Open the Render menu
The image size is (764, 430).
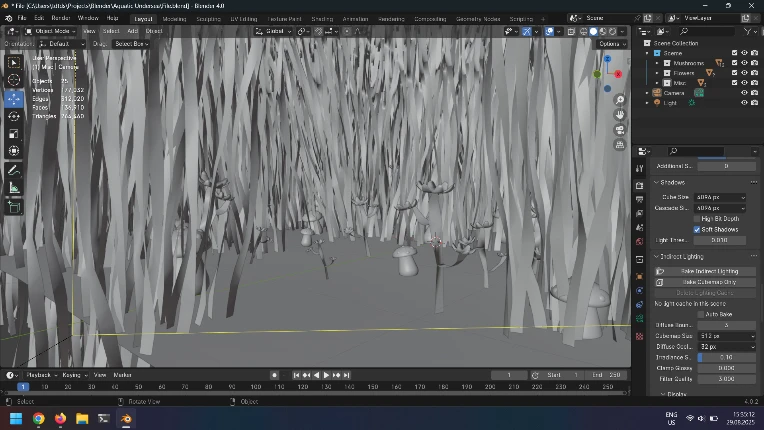click(x=61, y=18)
